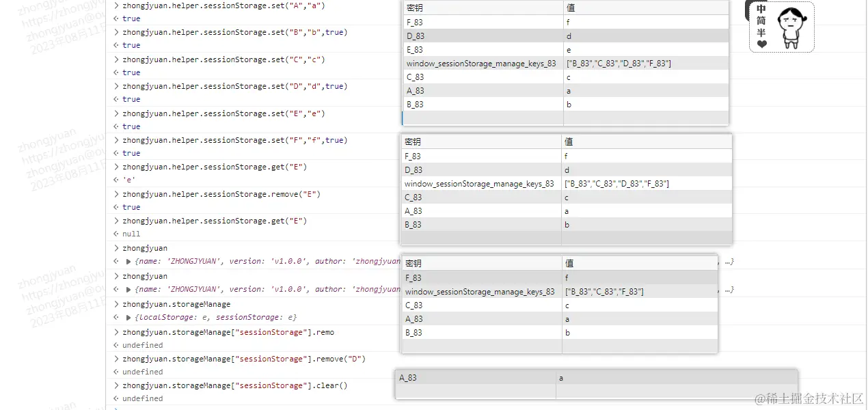Click the zhongjyuan.storageManage command line
The height and width of the screenshot is (410, 868).
pyautogui.click(x=176, y=304)
